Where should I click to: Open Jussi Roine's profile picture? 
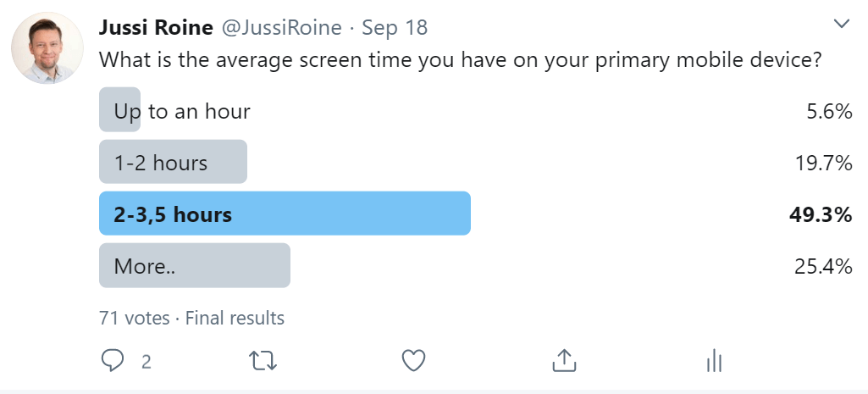pos(47,48)
